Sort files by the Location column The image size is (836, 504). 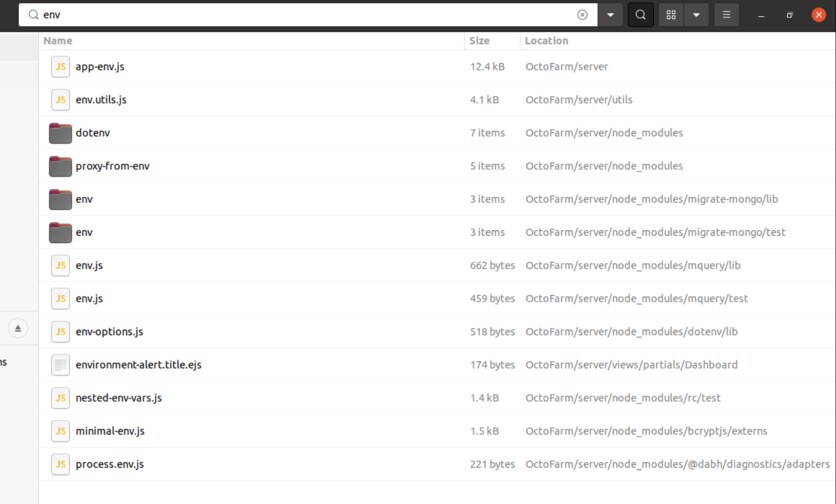click(547, 40)
